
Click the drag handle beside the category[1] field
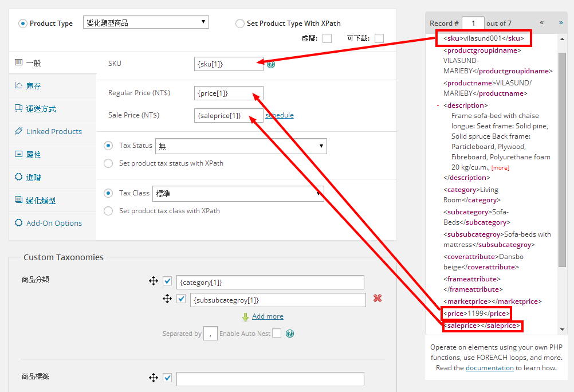tap(154, 281)
